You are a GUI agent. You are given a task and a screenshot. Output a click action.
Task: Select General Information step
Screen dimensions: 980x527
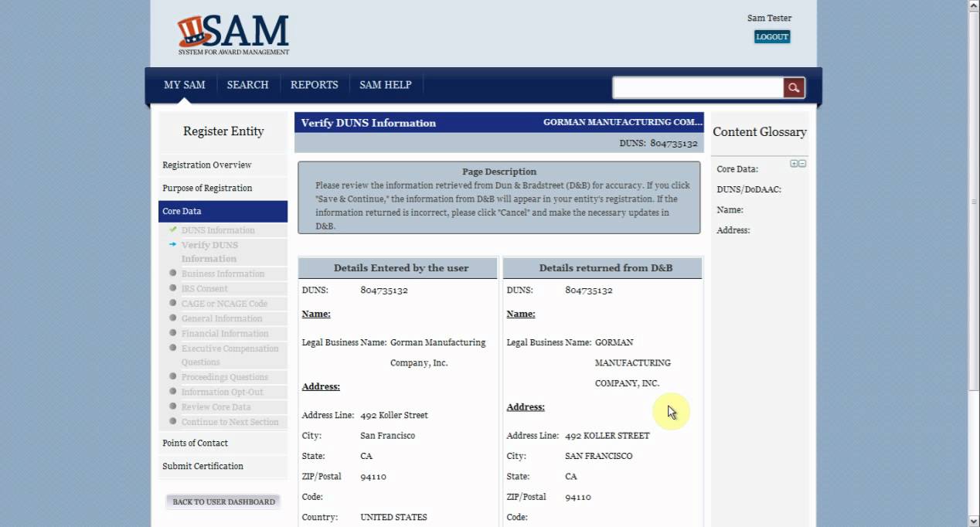pos(222,318)
